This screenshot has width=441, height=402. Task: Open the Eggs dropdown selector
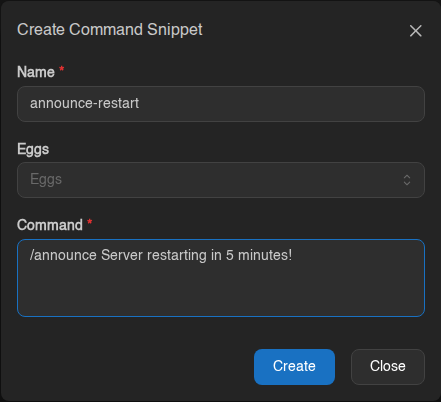pyautogui.click(x=221, y=180)
